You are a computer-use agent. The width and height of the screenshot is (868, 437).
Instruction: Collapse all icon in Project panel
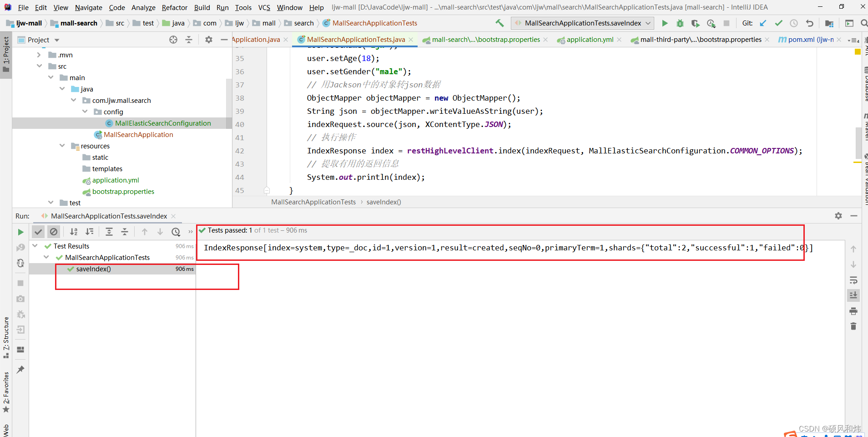189,40
